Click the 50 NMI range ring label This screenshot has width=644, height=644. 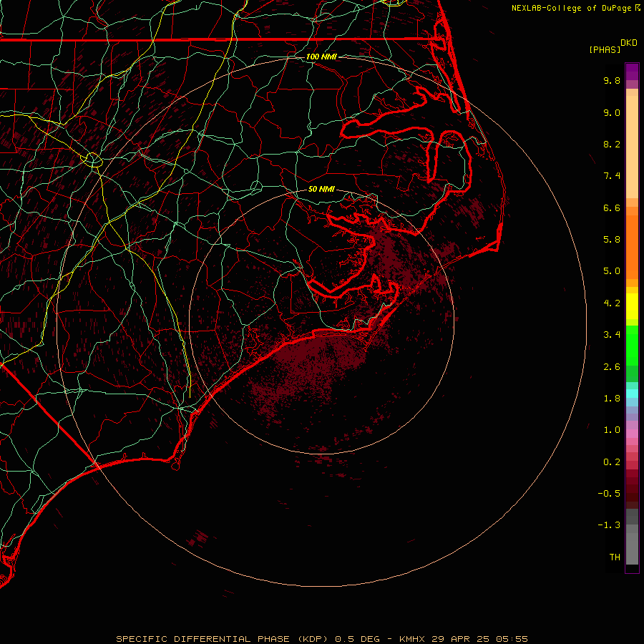click(x=321, y=189)
